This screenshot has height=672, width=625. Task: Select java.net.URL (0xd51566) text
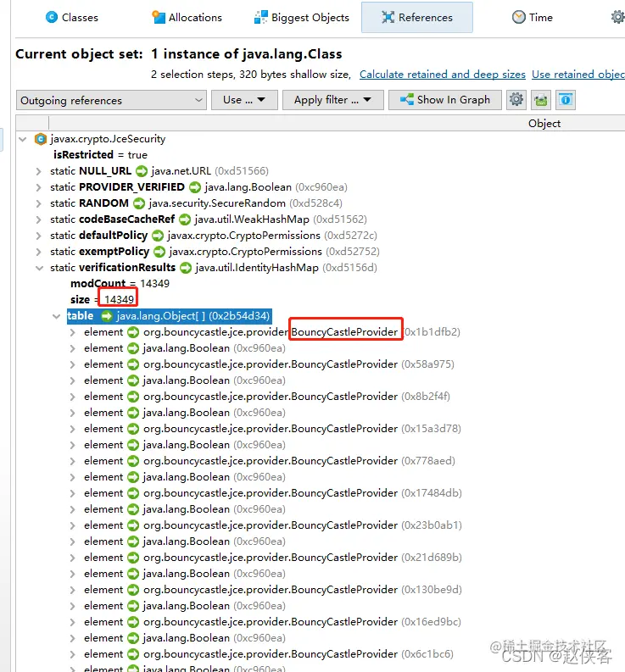point(209,171)
